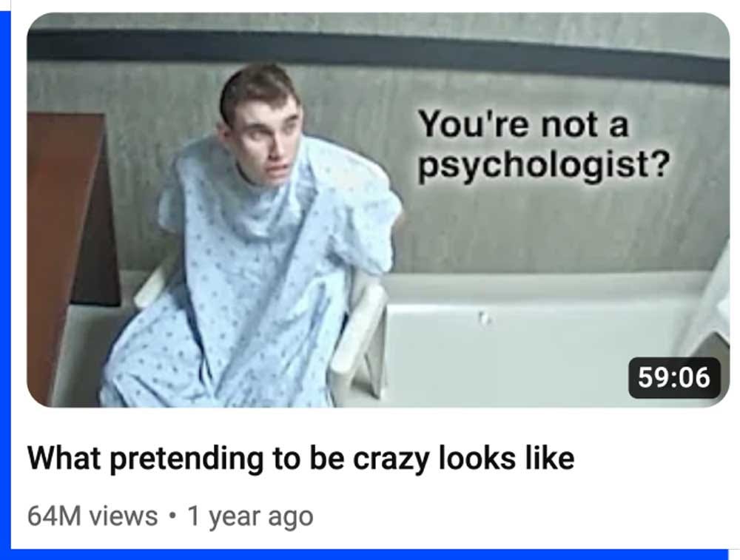Click the '64M views' text
Screen dimensions: 740x560
pos(92,516)
